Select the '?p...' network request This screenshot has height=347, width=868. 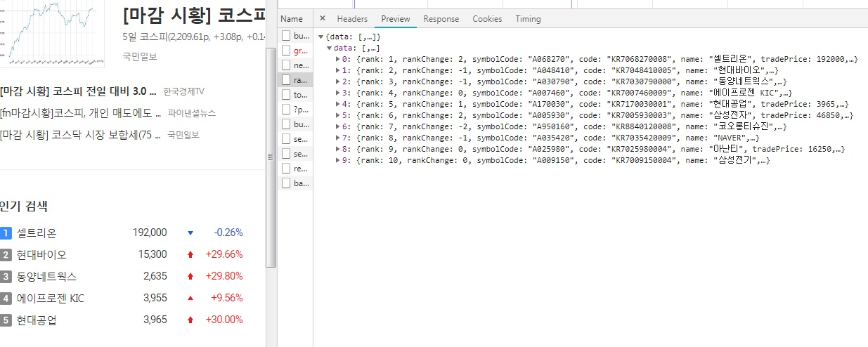coord(295,110)
